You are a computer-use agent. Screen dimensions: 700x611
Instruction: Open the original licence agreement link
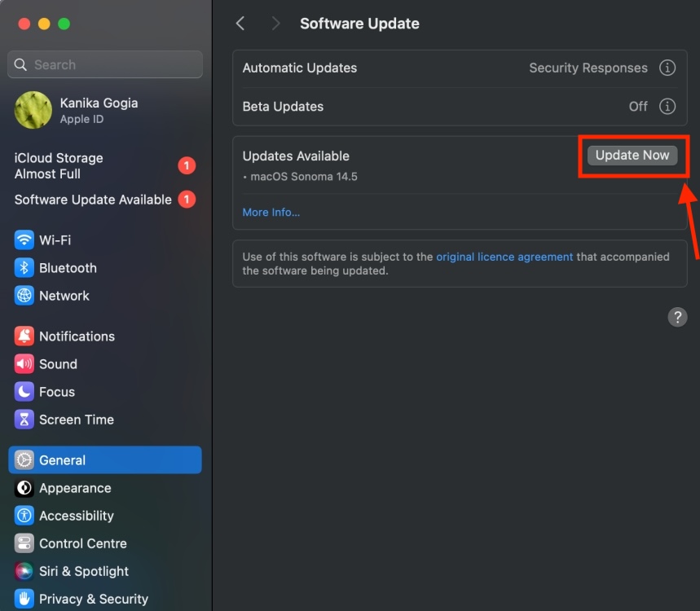pos(504,257)
